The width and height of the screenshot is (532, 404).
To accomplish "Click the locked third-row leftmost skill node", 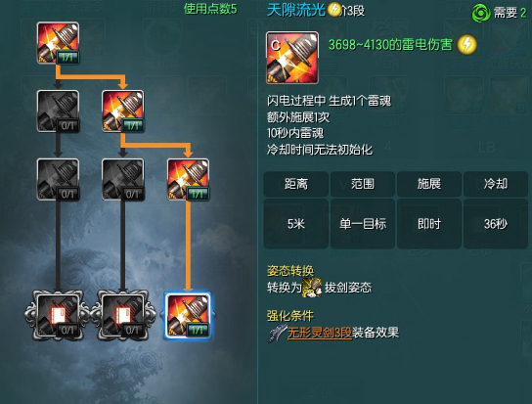I will [58, 179].
